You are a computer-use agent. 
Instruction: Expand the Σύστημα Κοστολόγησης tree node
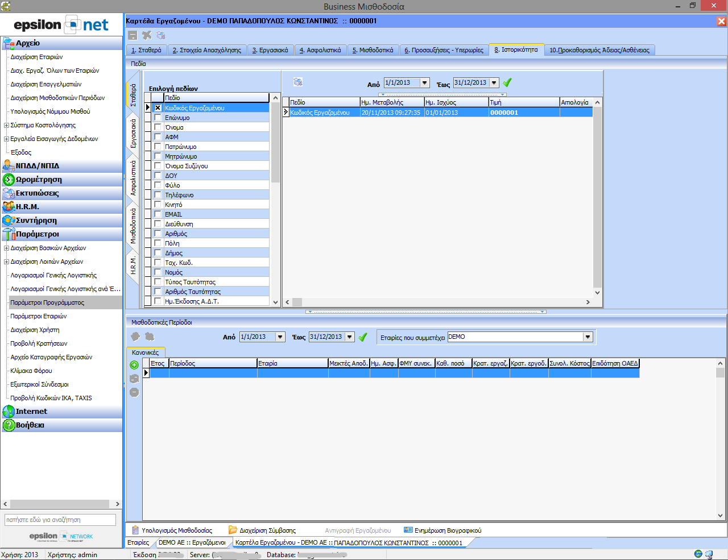(6, 126)
